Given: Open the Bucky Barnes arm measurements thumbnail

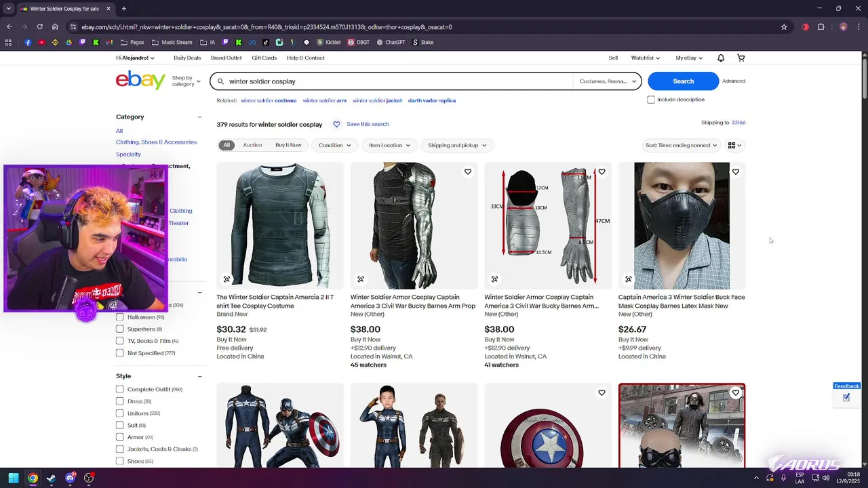Looking at the screenshot, I should tap(548, 226).
